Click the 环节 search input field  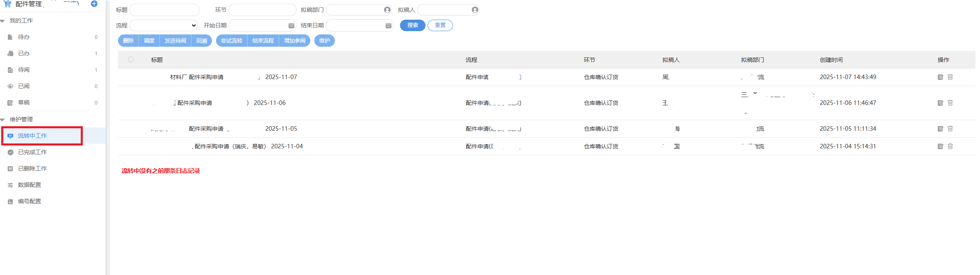262,10
